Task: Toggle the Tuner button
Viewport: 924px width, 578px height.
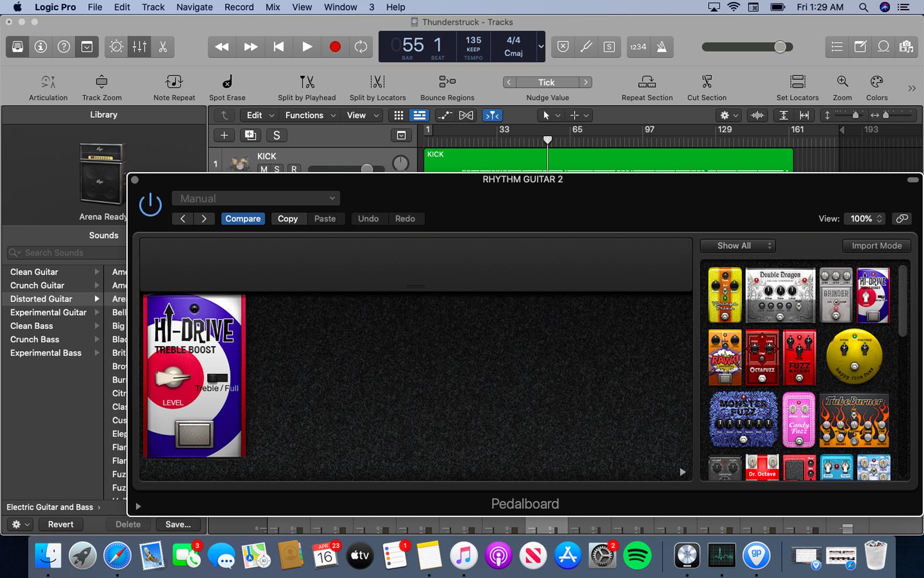Action: coord(586,47)
